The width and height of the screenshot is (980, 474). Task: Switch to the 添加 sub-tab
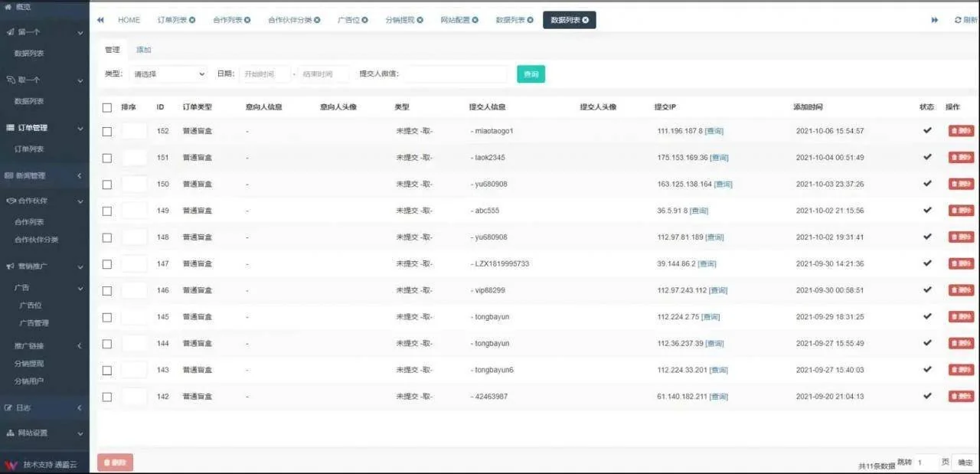point(143,49)
